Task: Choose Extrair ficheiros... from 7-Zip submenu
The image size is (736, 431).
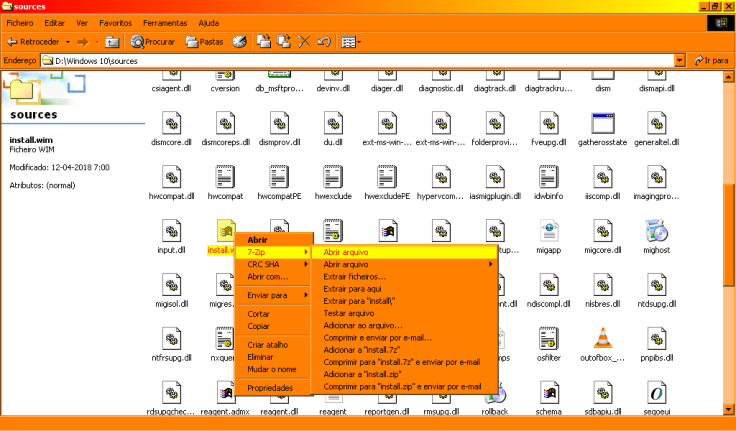Action: point(354,276)
